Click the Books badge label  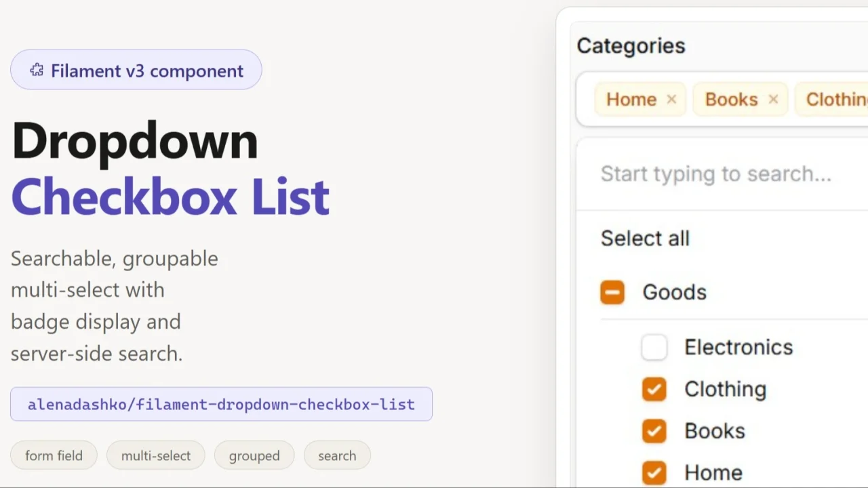731,100
